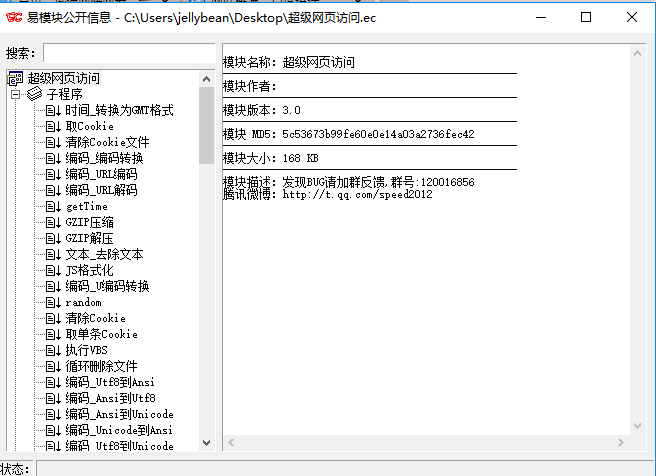Click the icon beside 清除Cookie
The height and width of the screenshot is (476, 656).
[x=53, y=318]
